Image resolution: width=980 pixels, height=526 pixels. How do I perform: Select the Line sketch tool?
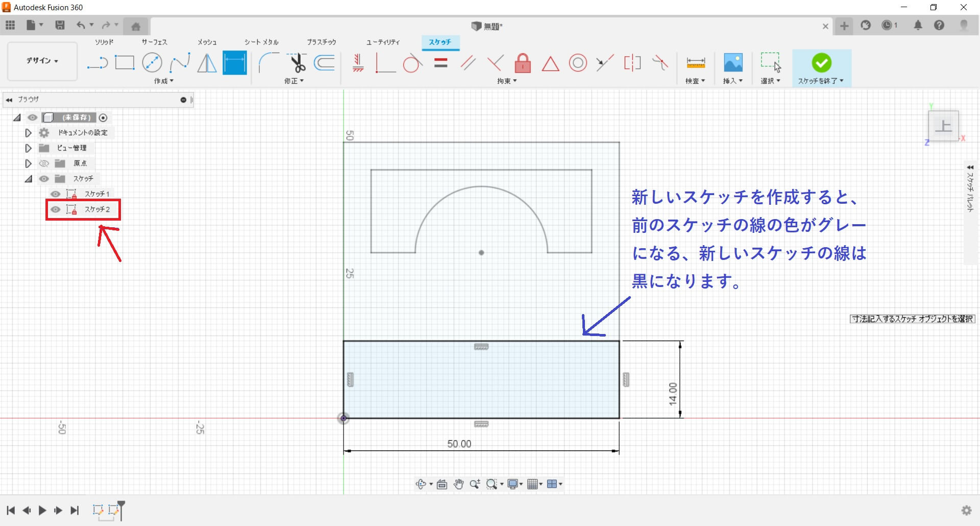click(97, 63)
